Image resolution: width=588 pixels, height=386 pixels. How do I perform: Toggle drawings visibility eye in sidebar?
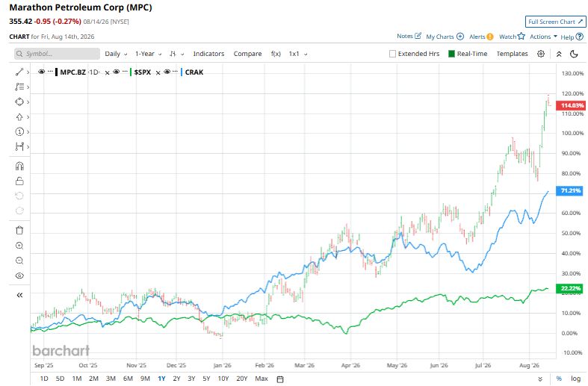click(19, 276)
